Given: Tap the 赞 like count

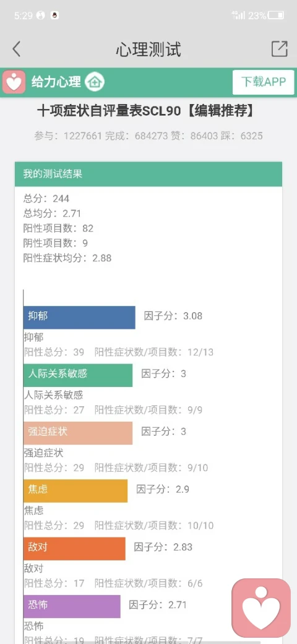Looking at the screenshot, I should click(x=207, y=136).
